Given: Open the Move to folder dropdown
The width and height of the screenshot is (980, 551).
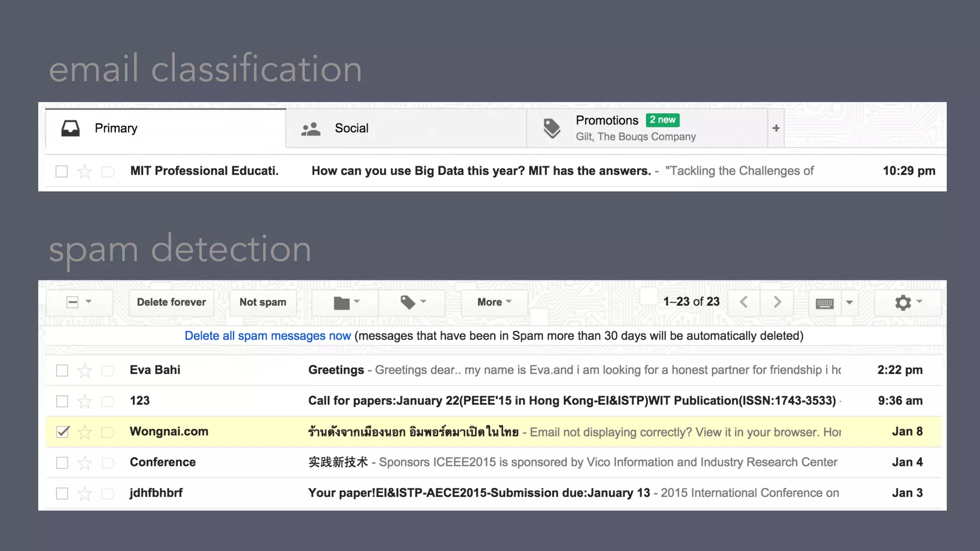Looking at the screenshot, I should pos(345,302).
